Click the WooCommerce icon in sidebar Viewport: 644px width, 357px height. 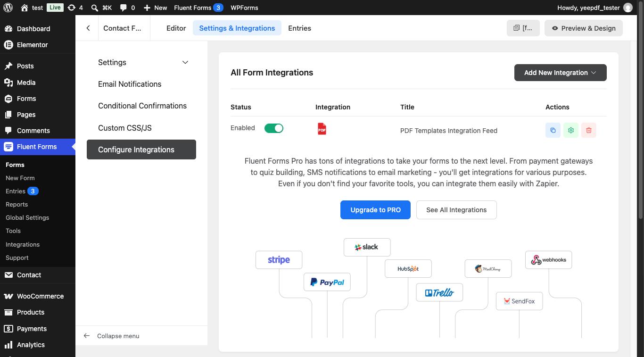click(8, 296)
